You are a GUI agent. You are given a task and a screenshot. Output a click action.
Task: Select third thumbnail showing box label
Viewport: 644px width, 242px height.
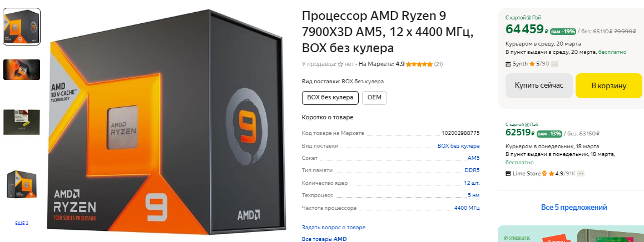(x=22, y=122)
